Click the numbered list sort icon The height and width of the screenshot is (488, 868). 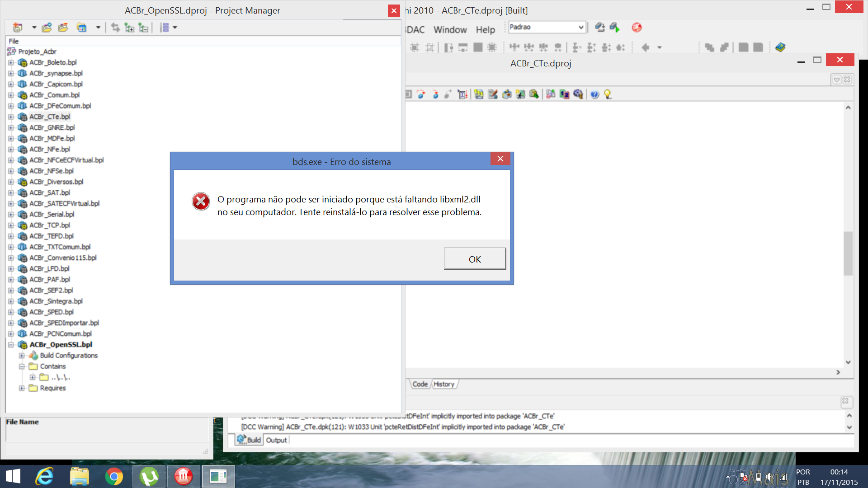tap(165, 28)
